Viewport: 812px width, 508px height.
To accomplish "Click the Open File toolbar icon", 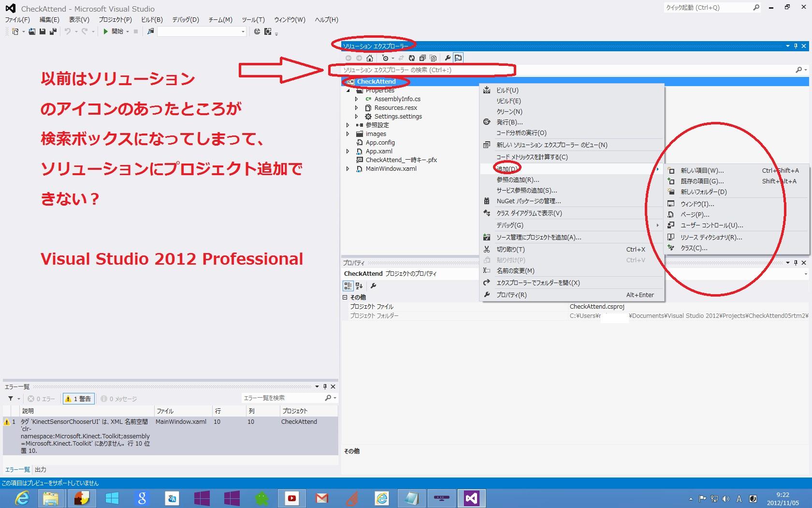I will [32, 31].
